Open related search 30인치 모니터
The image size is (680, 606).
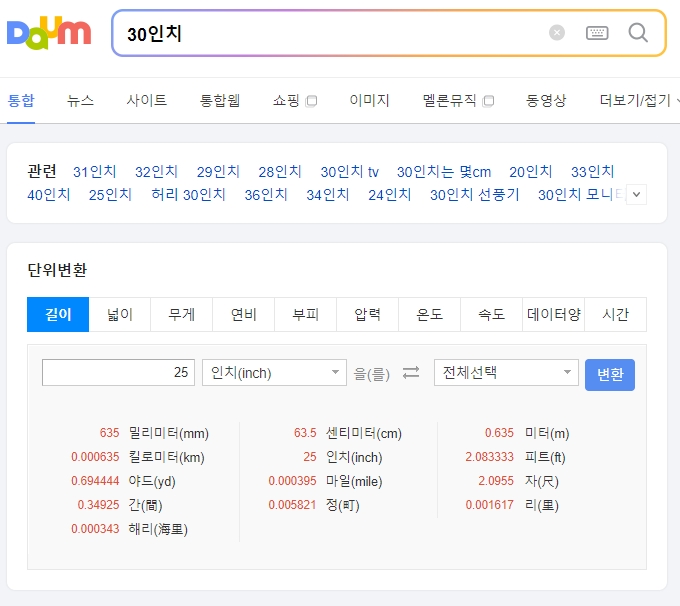581,195
